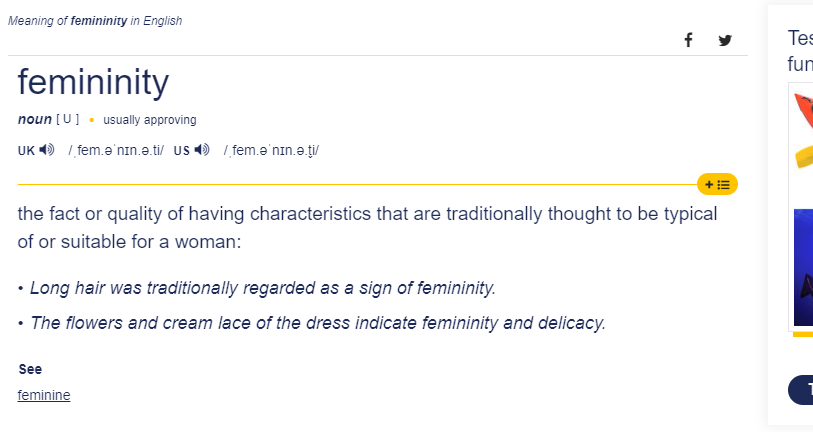The image size is (813, 432).
Task: Select the UK phonetic transcription text
Action: 116,150
